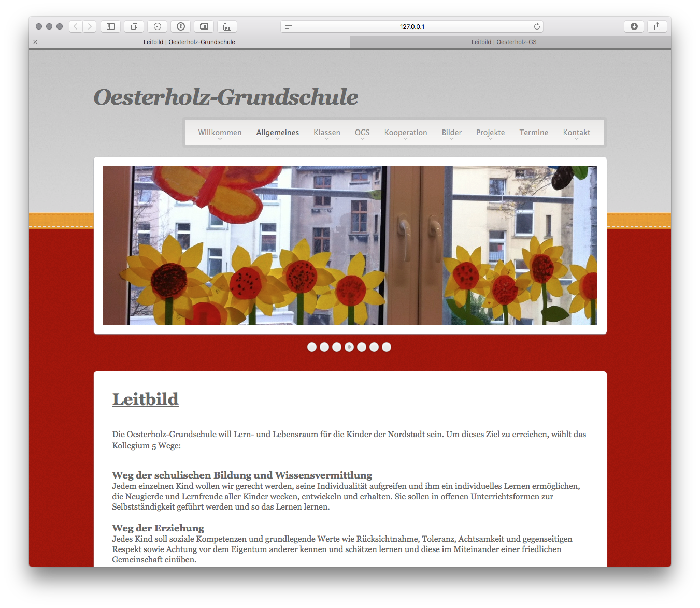Go forward with the Safari forward arrow
Image resolution: width=700 pixels, height=608 pixels.
click(x=90, y=26)
